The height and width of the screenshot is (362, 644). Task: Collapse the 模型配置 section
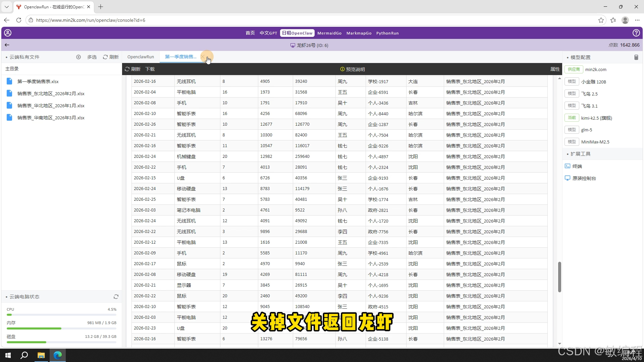click(x=580, y=57)
